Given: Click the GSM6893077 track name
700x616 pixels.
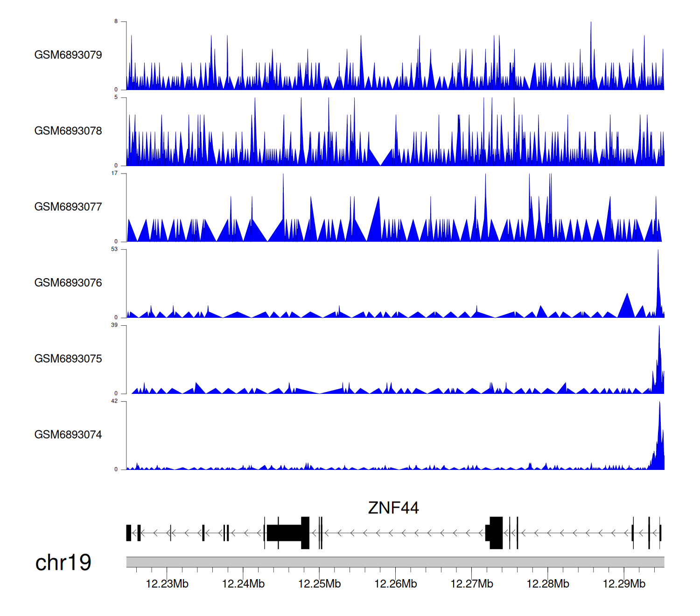Looking at the screenshot, I should click(68, 207).
